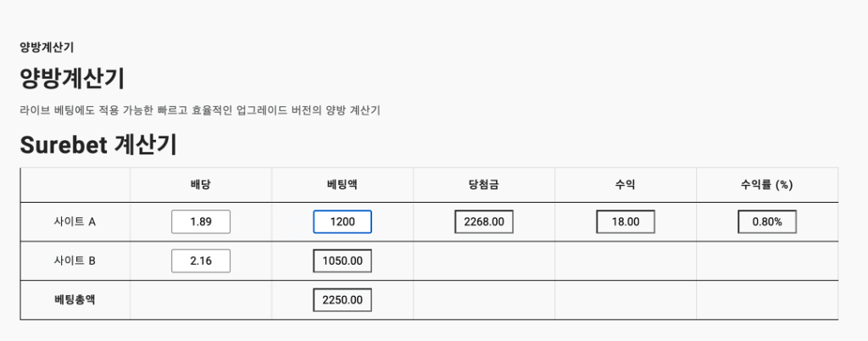Click the total bet field showing 2250.00

pyautogui.click(x=342, y=299)
